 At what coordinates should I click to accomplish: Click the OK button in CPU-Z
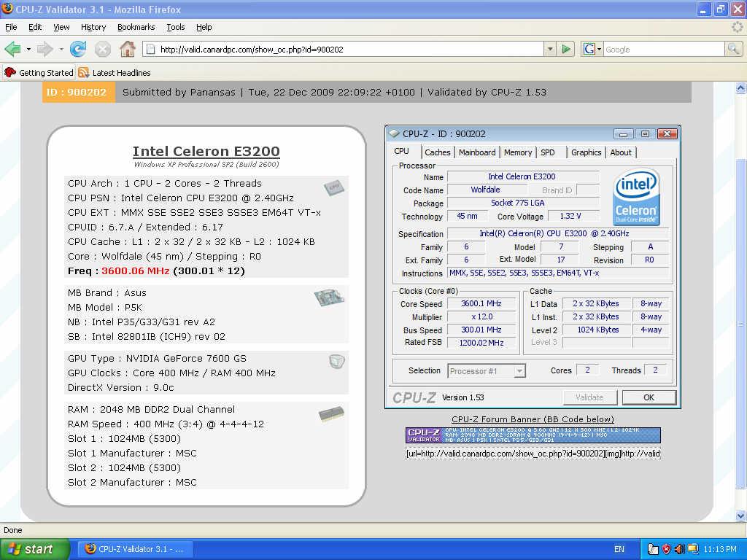click(649, 397)
